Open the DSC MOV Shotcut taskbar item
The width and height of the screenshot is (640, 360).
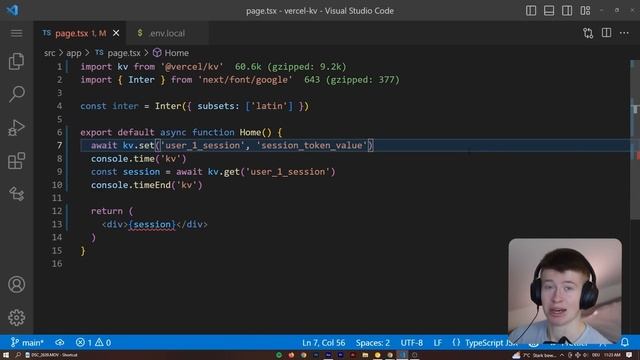click(52, 355)
